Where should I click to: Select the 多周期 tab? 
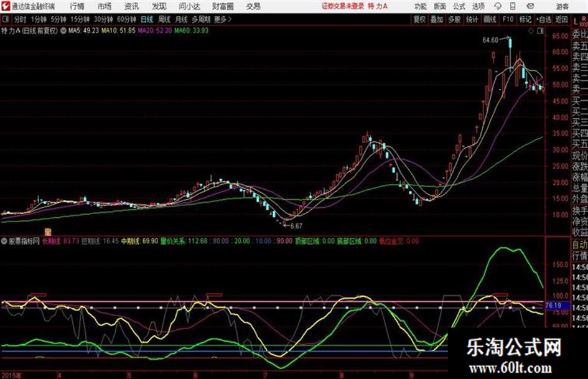coord(200,19)
